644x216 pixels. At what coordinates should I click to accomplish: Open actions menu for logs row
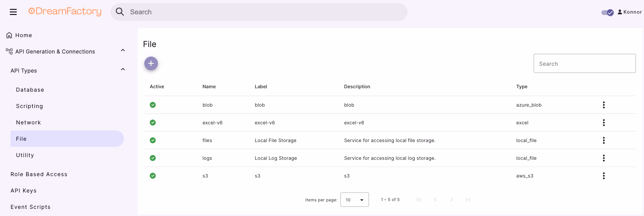coord(604,158)
